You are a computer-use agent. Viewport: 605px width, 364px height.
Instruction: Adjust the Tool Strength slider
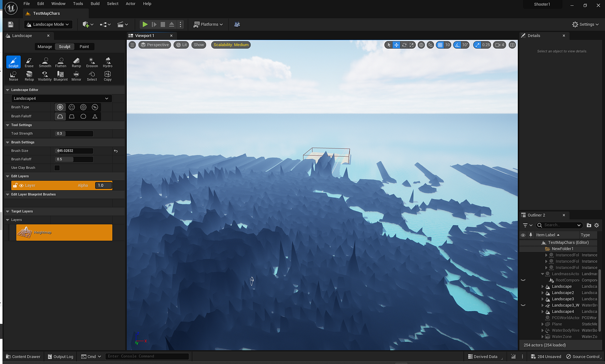point(74,134)
